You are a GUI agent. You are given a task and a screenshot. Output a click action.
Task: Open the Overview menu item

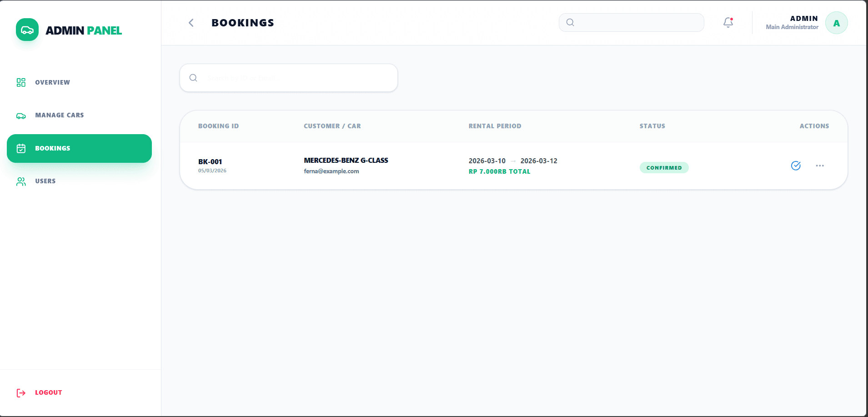coord(52,82)
